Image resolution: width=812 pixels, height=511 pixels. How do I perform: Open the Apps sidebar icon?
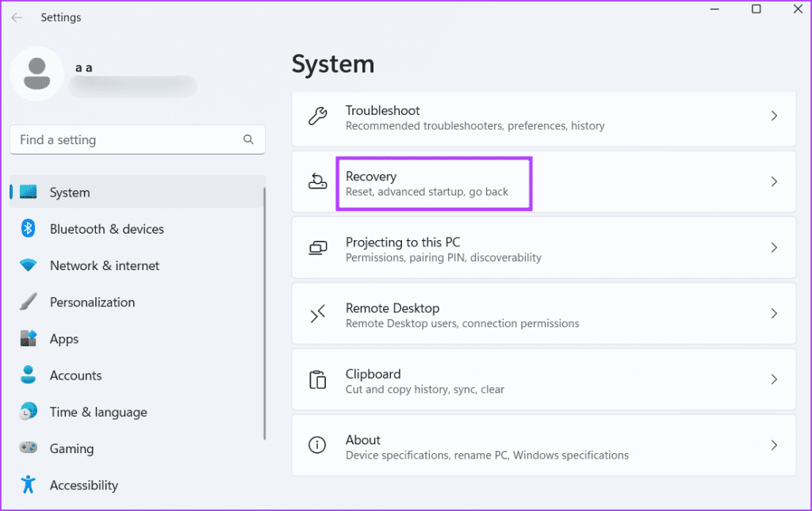[x=29, y=339]
